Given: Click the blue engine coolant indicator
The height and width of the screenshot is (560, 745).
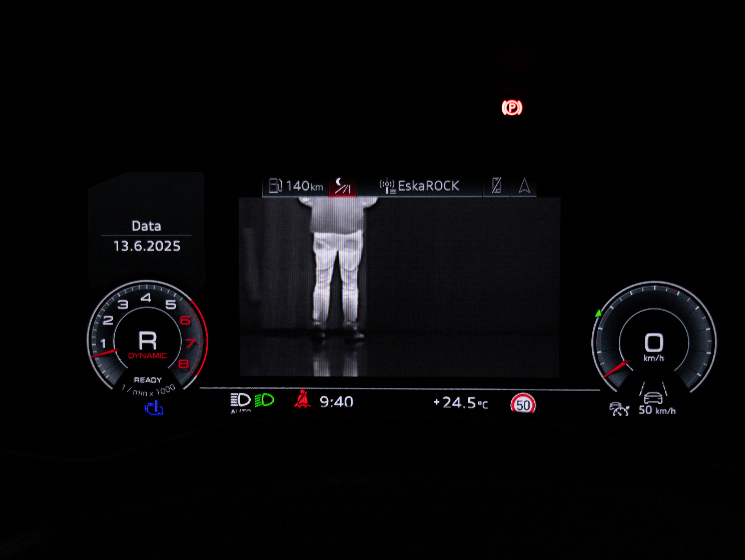Looking at the screenshot, I should point(154,408).
